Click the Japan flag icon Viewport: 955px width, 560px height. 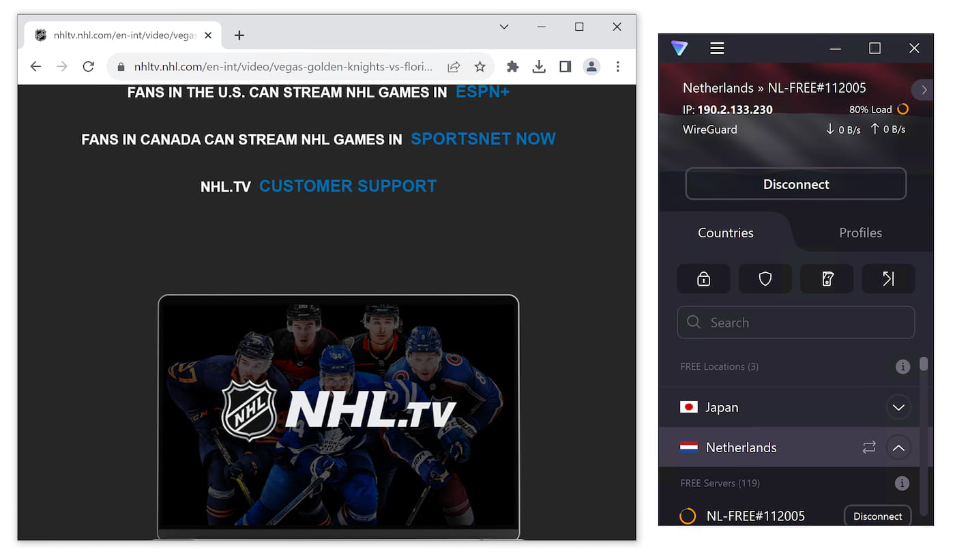689,407
